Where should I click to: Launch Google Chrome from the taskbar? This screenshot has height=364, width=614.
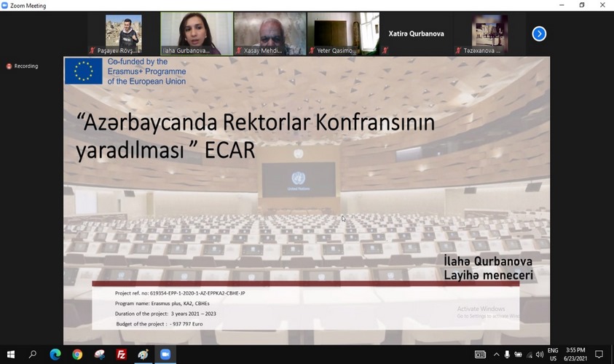(x=77, y=355)
